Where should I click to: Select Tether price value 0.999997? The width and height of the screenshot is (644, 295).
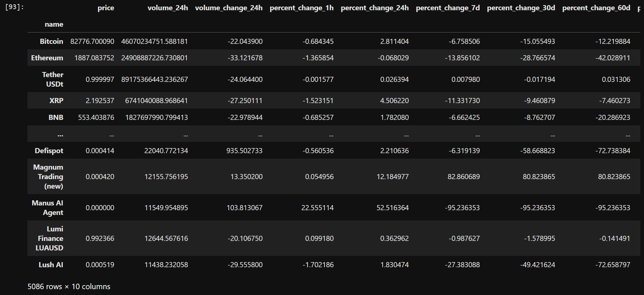[100, 79]
